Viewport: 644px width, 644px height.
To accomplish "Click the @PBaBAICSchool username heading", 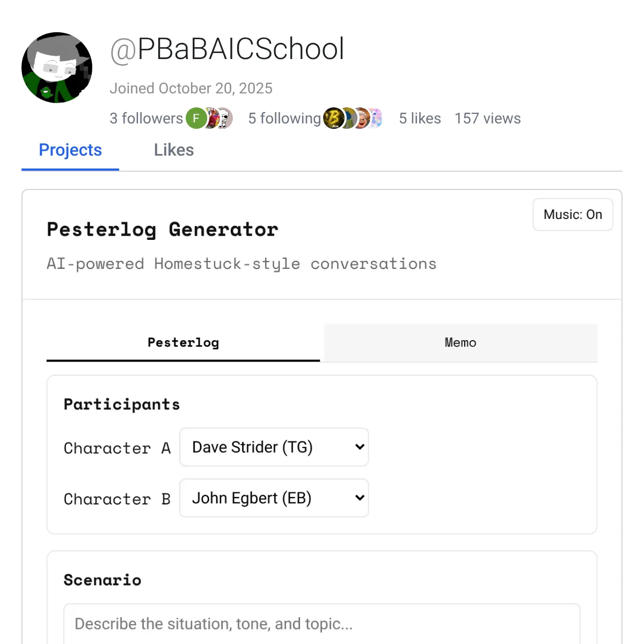I will pyautogui.click(x=227, y=49).
